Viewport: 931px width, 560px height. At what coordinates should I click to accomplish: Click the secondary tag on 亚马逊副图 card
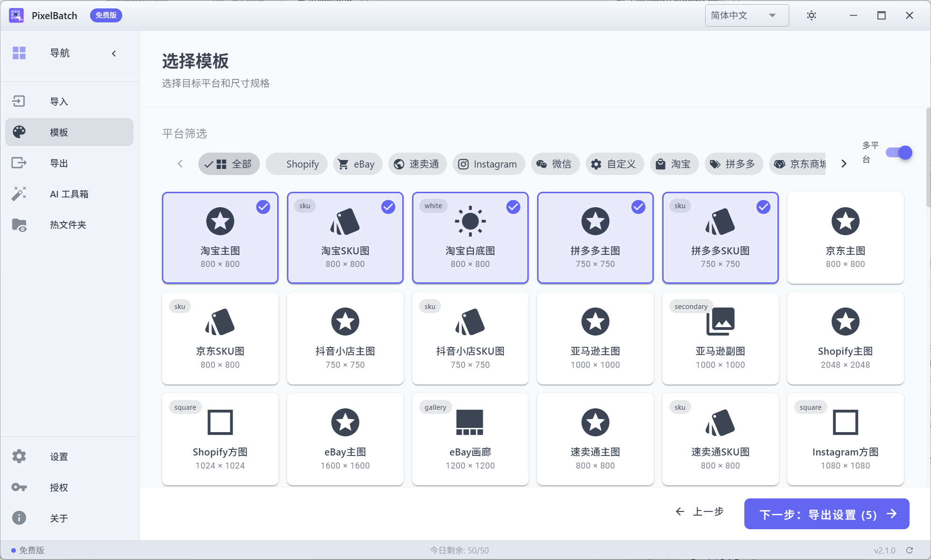[691, 307]
